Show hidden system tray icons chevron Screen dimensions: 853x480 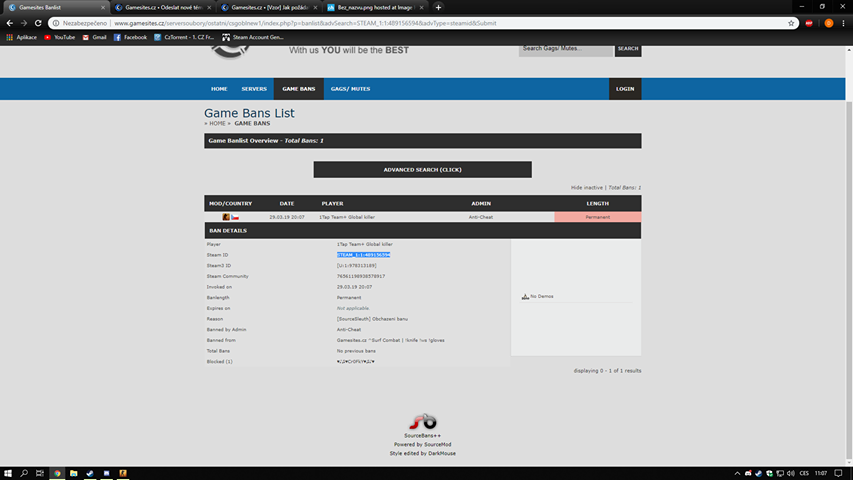(x=737, y=473)
